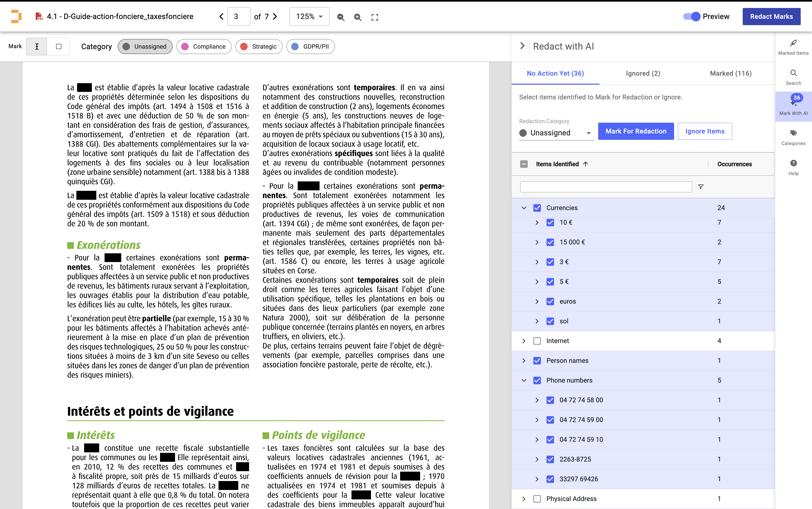Expand the Physical Address group
Viewport: 812px width, 509px height.
pos(524,499)
